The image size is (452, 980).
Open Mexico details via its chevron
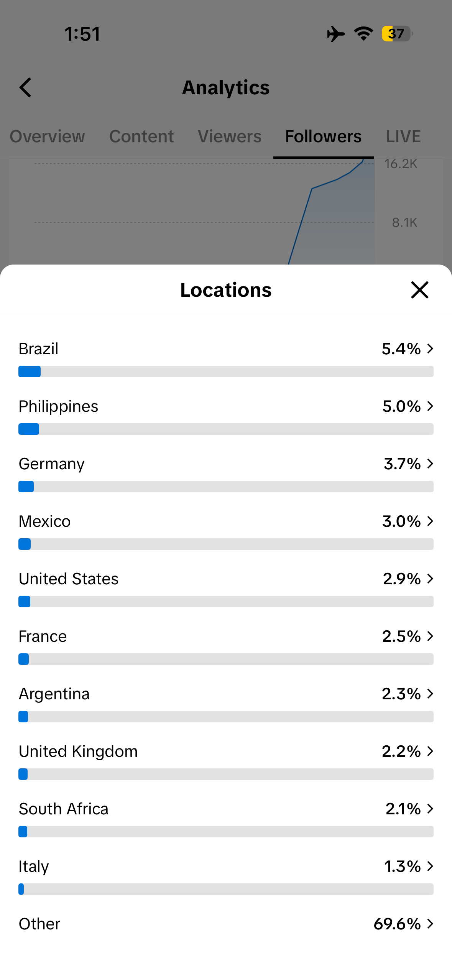click(x=430, y=521)
